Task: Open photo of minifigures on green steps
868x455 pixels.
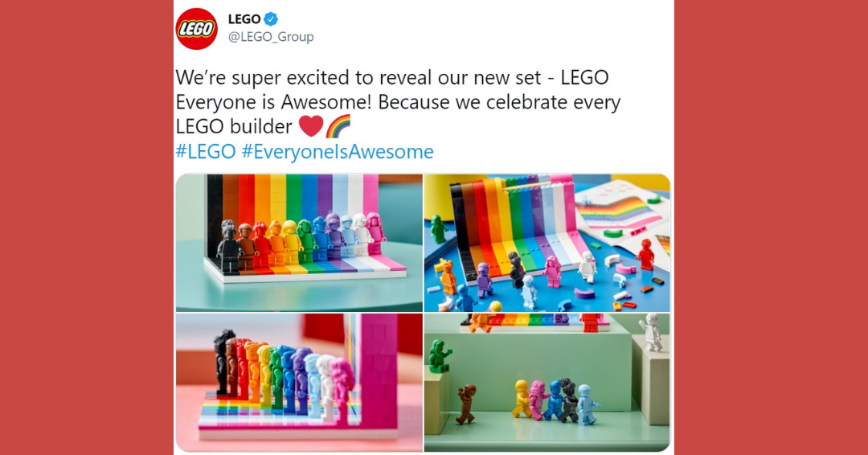Action: point(547,383)
